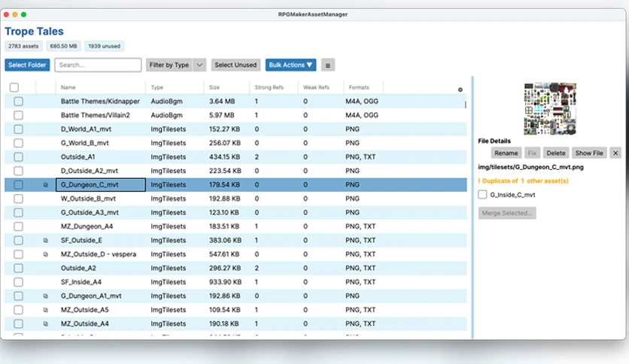629x364 pixels.
Task: Sort by the Strong Refs column header
Action: (x=269, y=87)
